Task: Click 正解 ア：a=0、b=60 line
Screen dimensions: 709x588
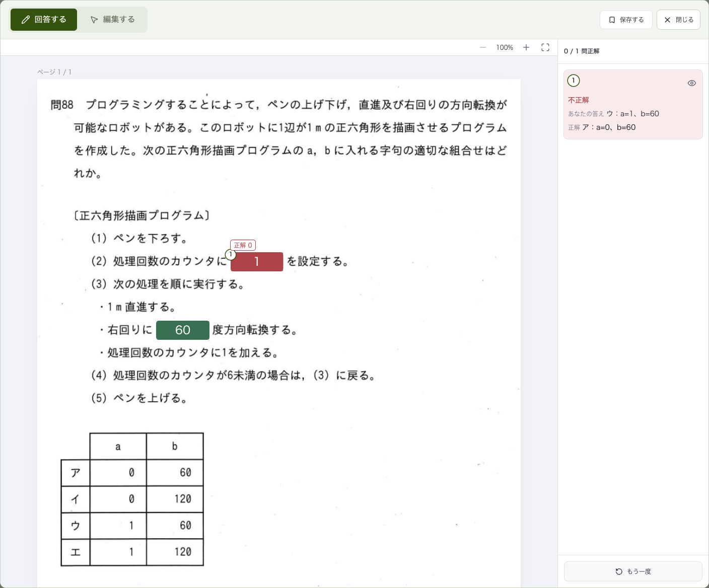Action: [x=602, y=127]
